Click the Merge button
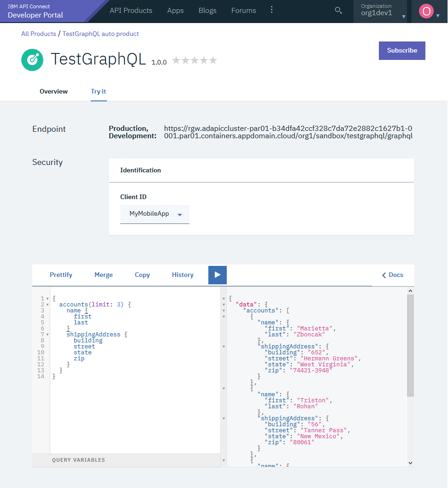 click(x=104, y=275)
